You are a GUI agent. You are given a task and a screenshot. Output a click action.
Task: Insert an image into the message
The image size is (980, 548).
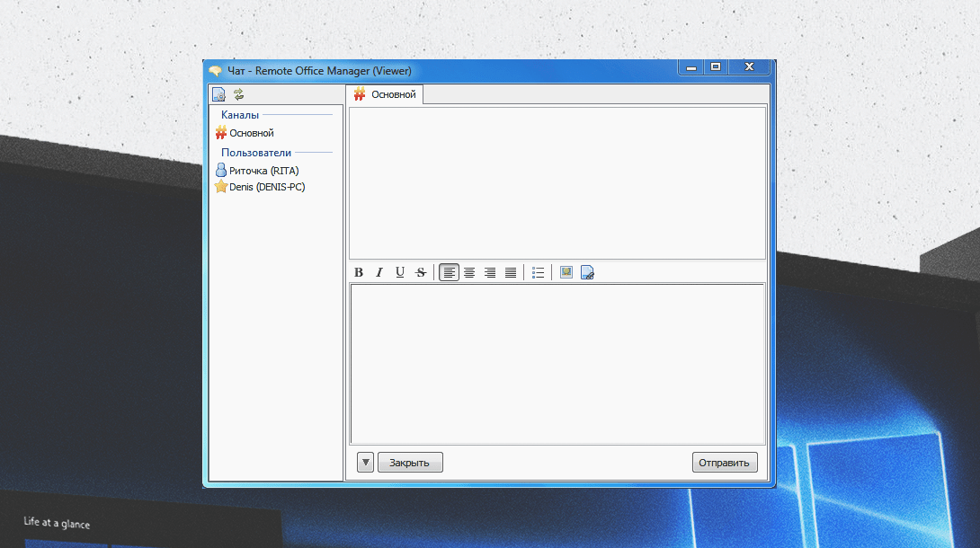(566, 272)
